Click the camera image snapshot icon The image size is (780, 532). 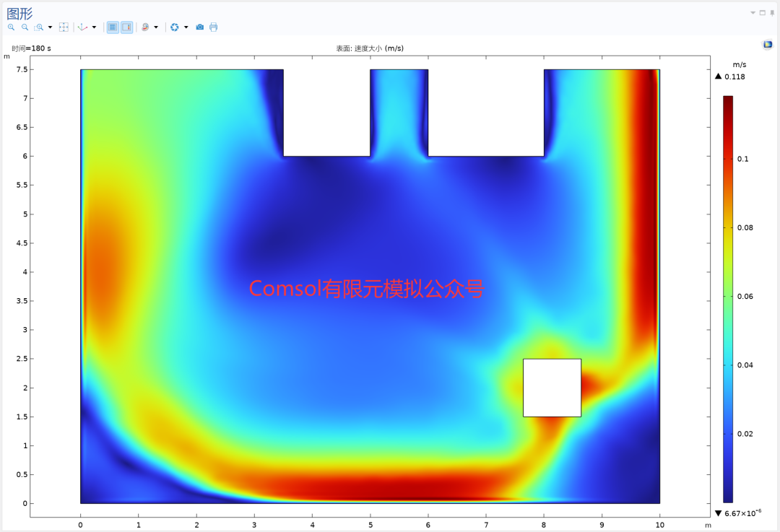pyautogui.click(x=200, y=27)
